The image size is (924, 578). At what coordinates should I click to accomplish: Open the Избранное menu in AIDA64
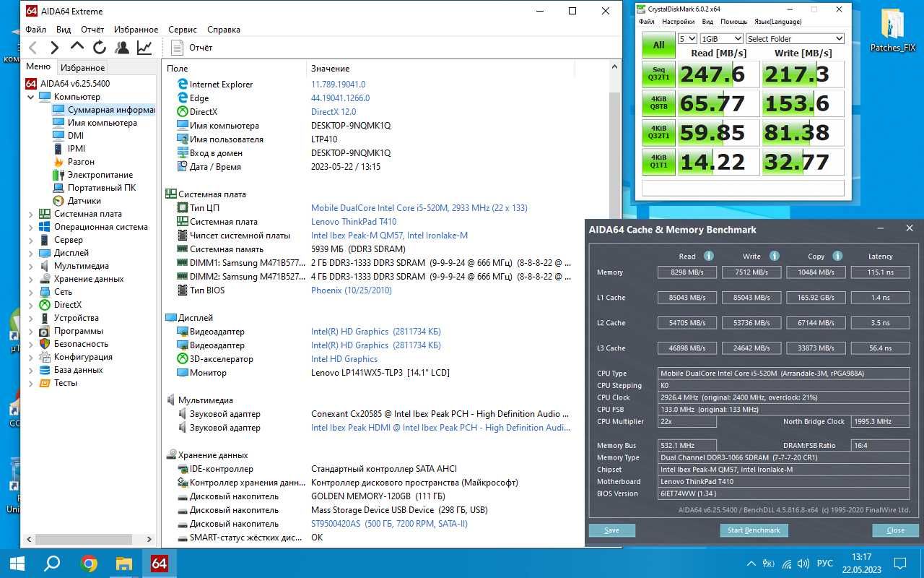(x=136, y=30)
